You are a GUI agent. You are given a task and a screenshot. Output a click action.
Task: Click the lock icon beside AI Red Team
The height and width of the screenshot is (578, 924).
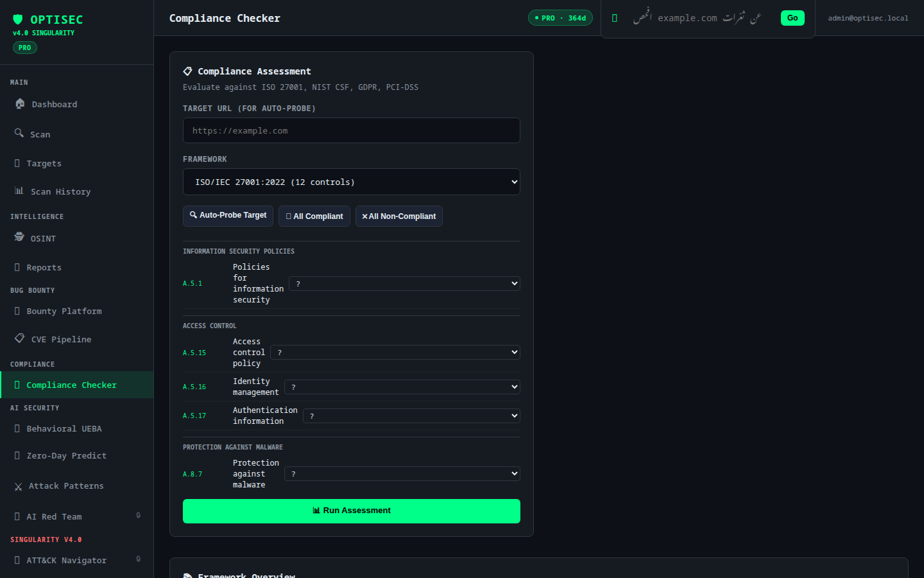[x=139, y=515]
